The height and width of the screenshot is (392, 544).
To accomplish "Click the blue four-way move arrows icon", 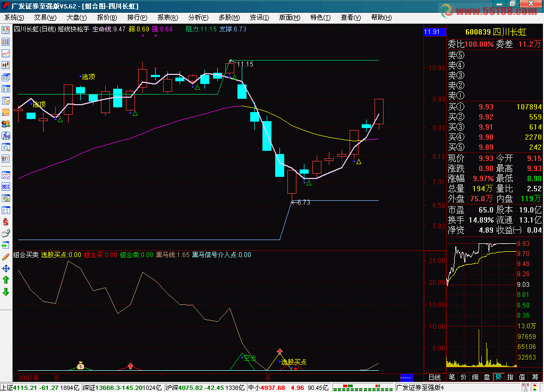I will [5, 268].
